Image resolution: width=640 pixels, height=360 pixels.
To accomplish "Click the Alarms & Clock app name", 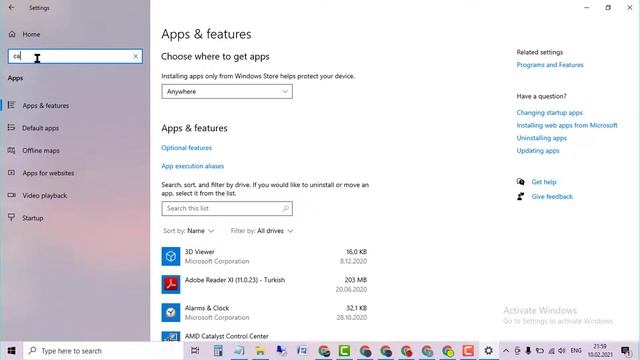I will pyautogui.click(x=207, y=308).
